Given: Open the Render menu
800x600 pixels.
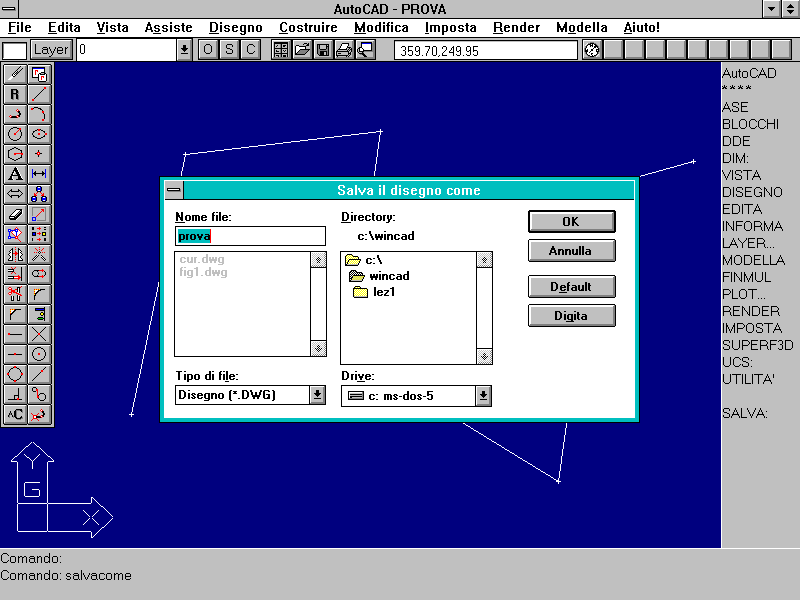Looking at the screenshot, I should [516, 28].
